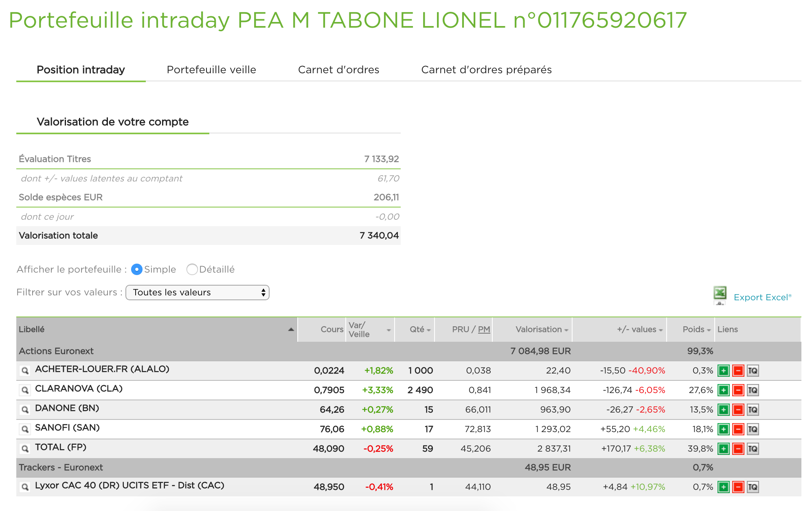Screen dimensions: 812x511
Task: Sort by Valorisation column arrow
Action: click(x=566, y=330)
